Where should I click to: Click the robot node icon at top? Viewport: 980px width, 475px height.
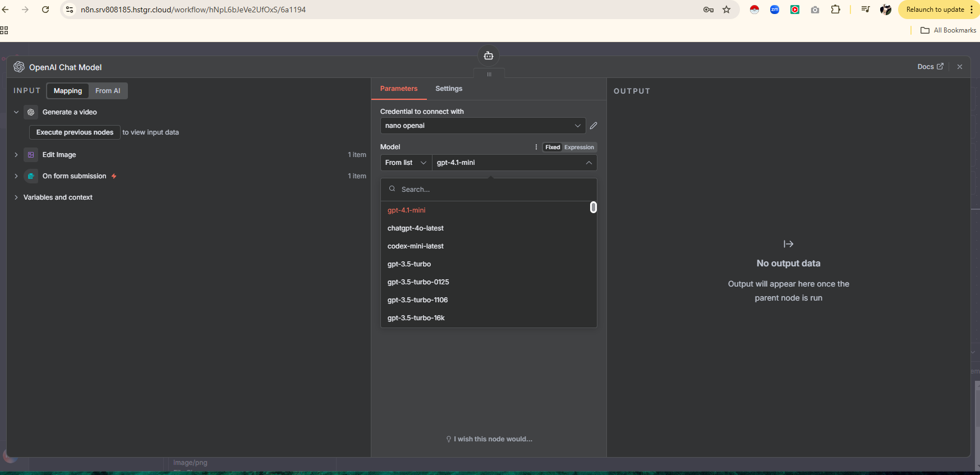point(489,56)
